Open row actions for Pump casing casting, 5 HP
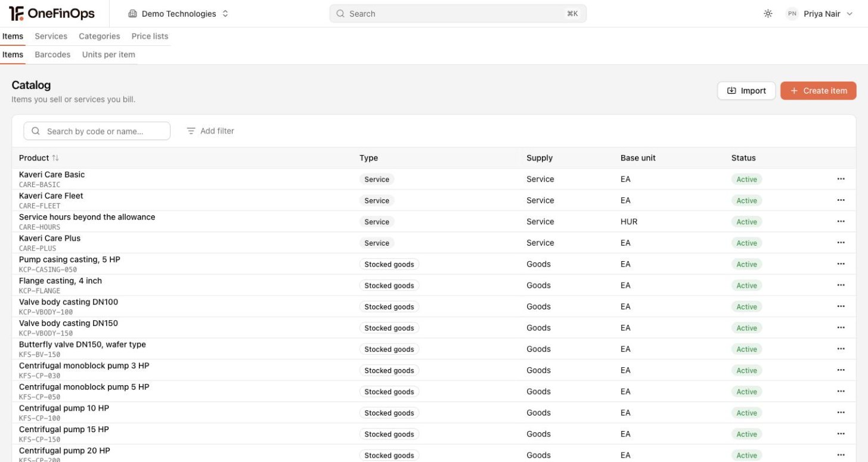The width and height of the screenshot is (868, 462). click(x=841, y=264)
